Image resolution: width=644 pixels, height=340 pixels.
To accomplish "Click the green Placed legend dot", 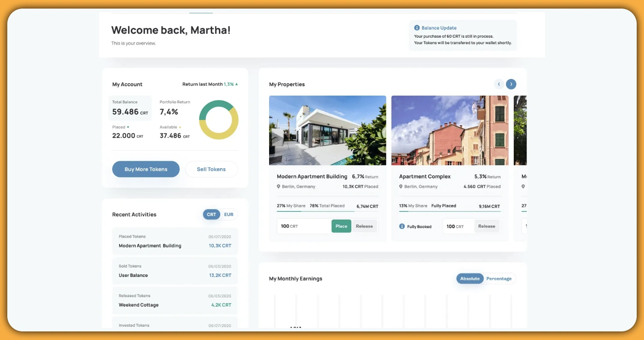I will click(128, 127).
